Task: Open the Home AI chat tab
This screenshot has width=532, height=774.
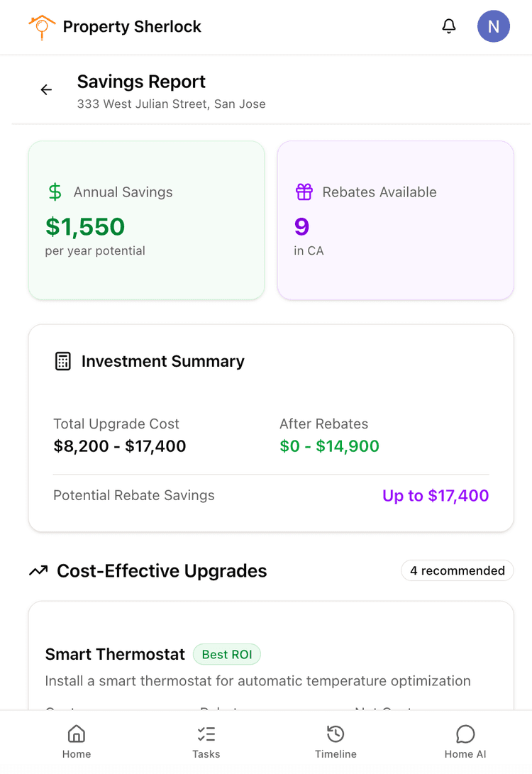Action: [465, 741]
